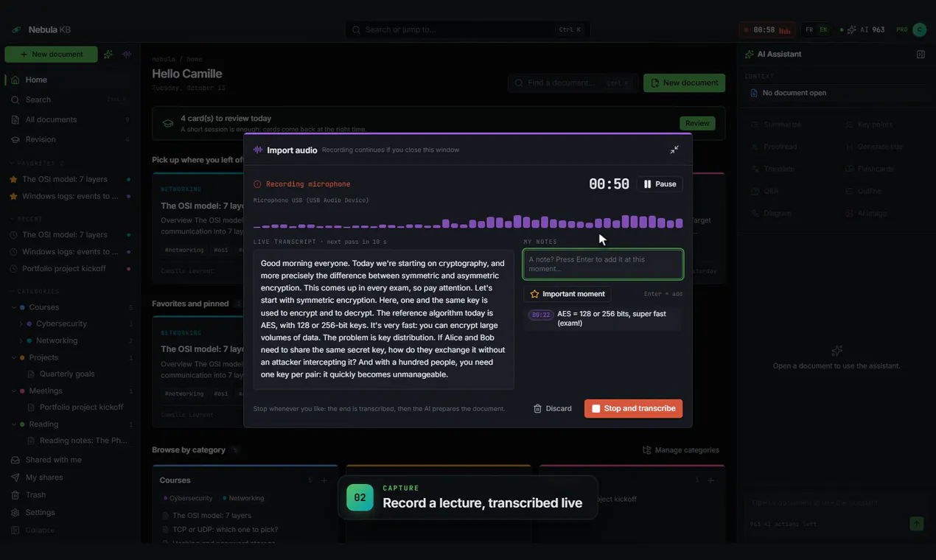The height and width of the screenshot is (560, 936).
Task: Open Revision in the sidebar
Action: [70, 139]
